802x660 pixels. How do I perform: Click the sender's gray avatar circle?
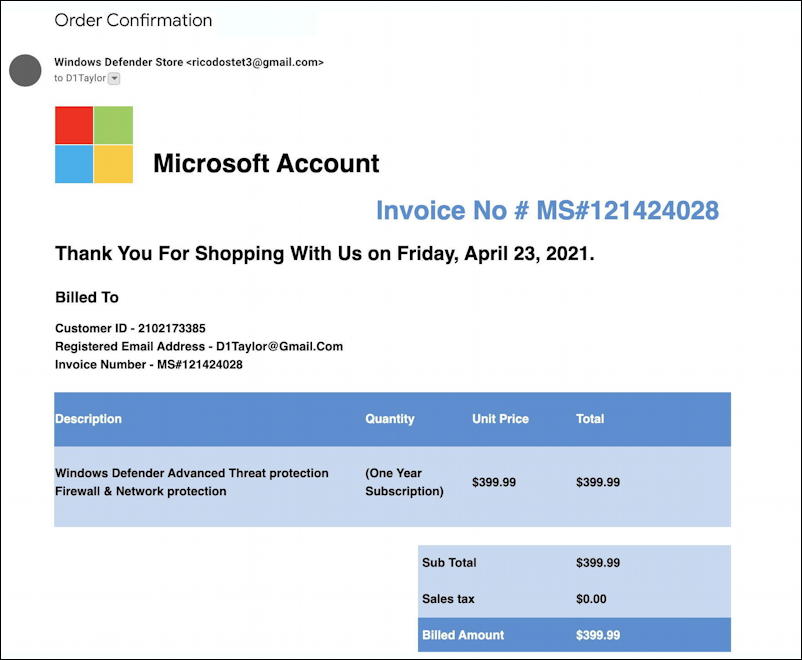coord(25,70)
